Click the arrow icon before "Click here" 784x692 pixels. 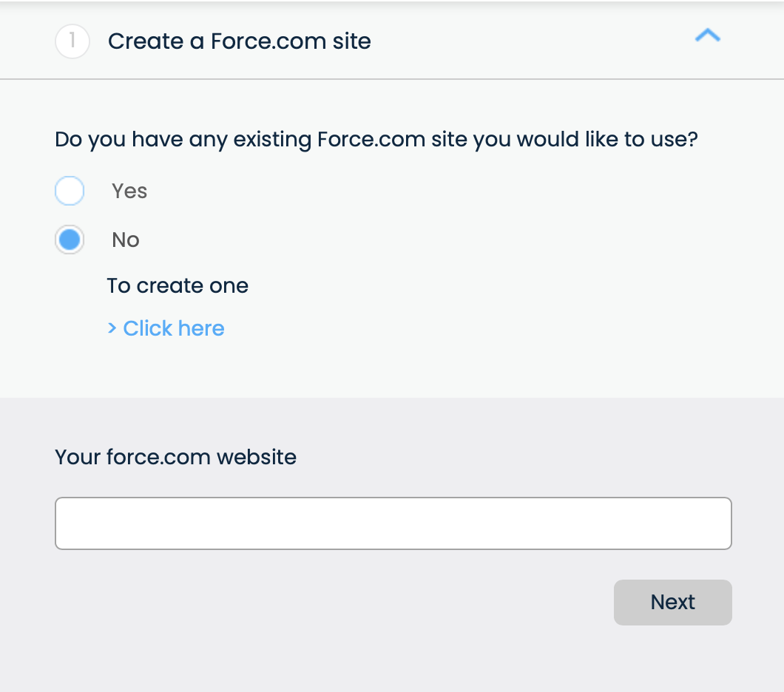112,328
